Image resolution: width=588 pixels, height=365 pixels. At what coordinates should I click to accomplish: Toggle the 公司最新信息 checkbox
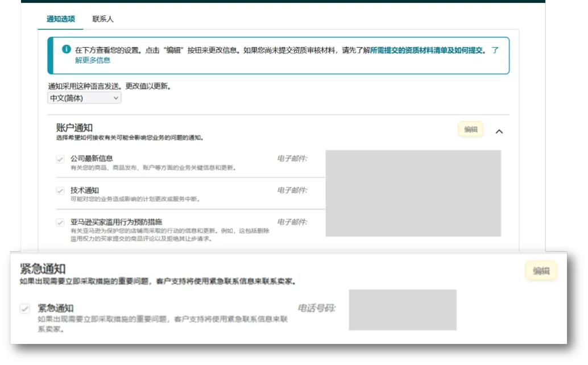(61, 159)
